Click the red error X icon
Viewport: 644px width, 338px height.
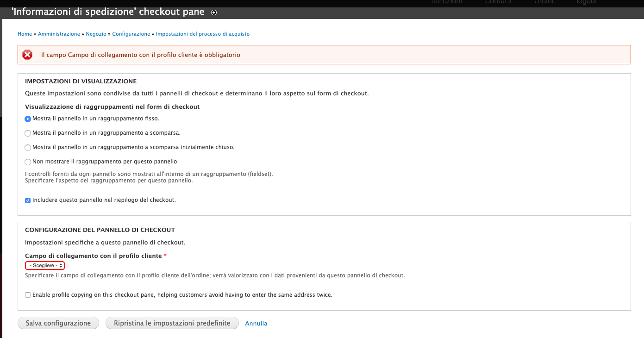[x=27, y=55]
